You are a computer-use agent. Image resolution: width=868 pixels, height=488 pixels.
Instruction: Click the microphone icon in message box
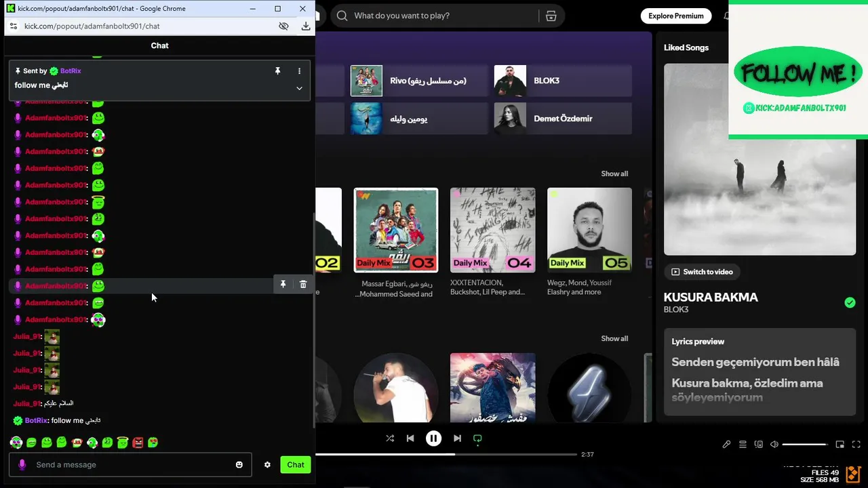pos(22,464)
